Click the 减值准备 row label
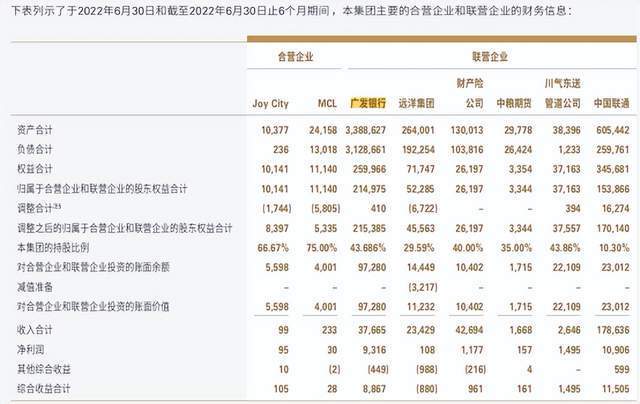This screenshot has width=640, height=404. [x=35, y=287]
